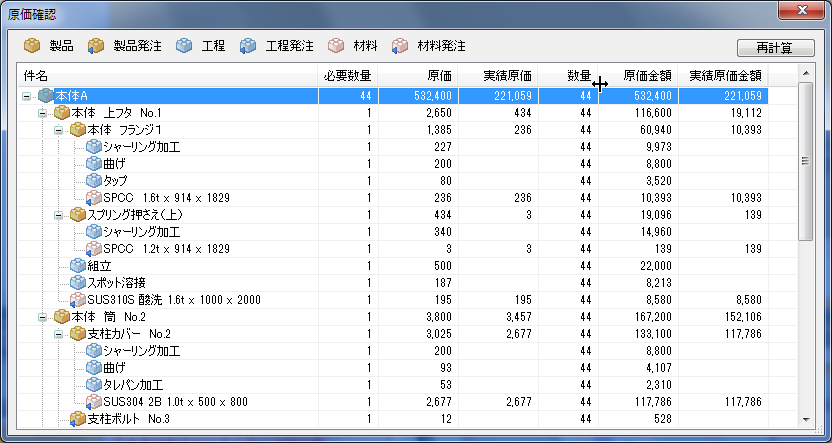This screenshot has height=443, width=832.
Task: Sort by the 必要数量 column header
Action: [348, 76]
